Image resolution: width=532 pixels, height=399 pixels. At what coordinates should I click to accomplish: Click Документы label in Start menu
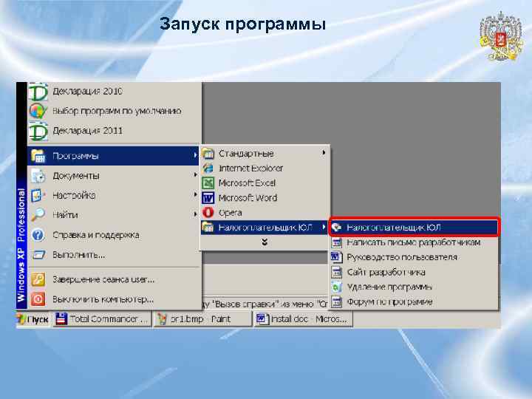click(76, 176)
